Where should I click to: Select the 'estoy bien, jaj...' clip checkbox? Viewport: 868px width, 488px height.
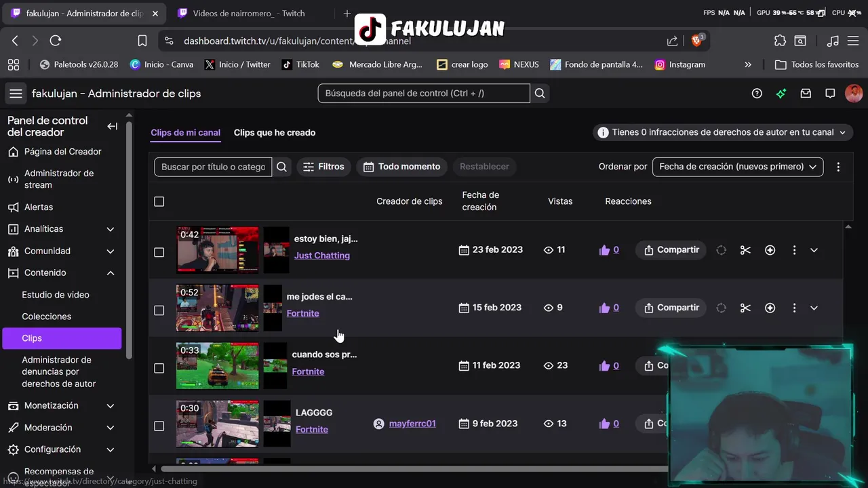[159, 252]
